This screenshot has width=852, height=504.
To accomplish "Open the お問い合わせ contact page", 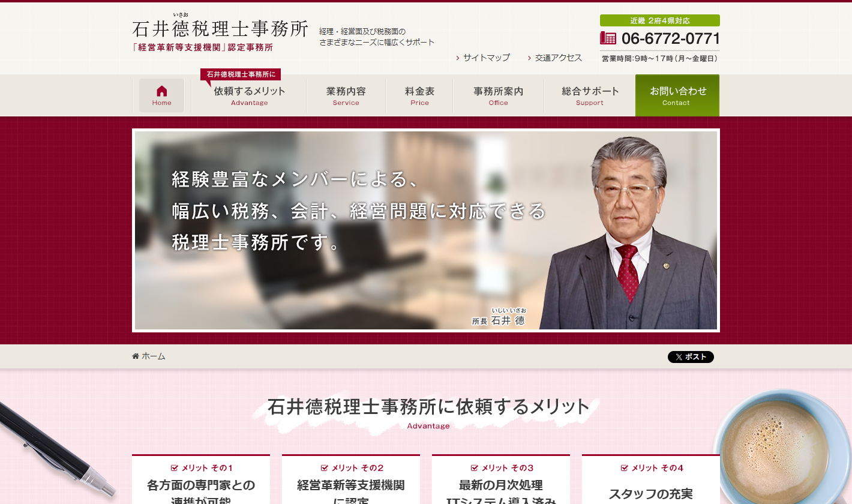I will [677, 95].
